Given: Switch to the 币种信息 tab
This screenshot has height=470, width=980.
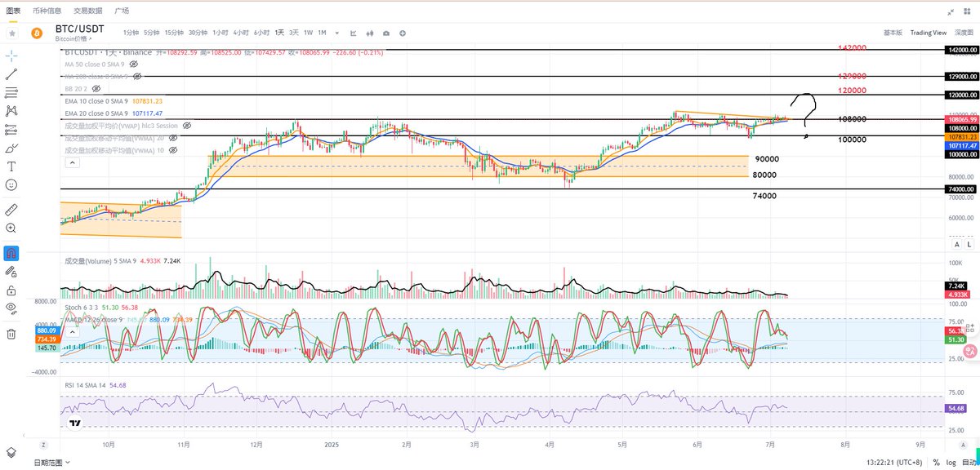Looking at the screenshot, I should click(x=47, y=11).
